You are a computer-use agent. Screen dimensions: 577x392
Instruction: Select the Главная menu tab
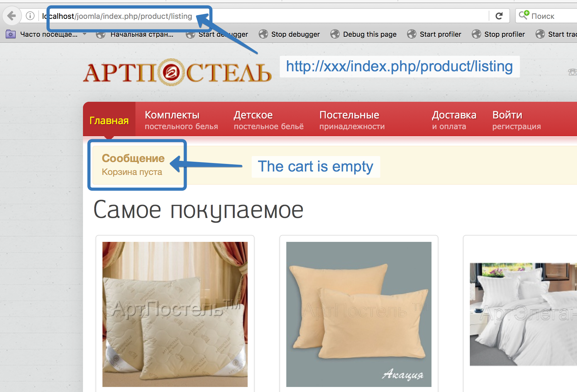(x=109, y=120)
